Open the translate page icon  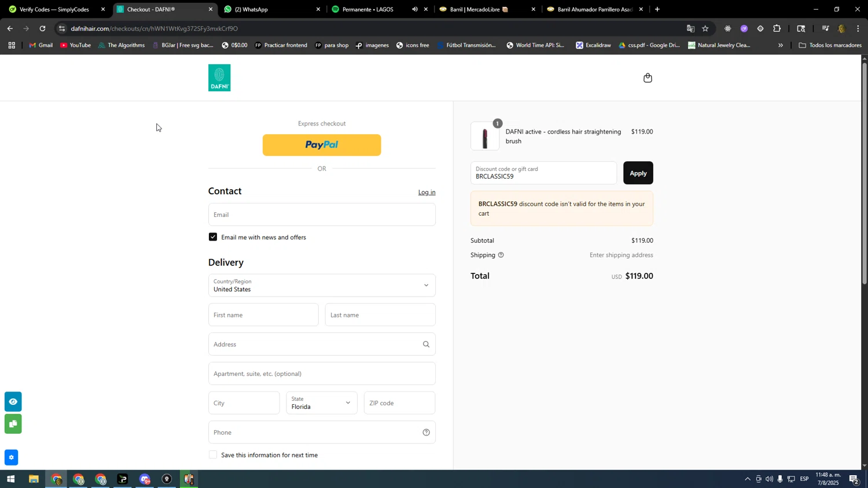point(690,28)
